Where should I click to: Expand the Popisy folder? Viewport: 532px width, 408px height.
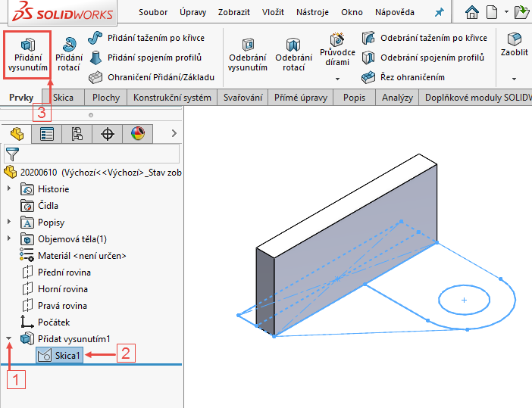(9, 222)
